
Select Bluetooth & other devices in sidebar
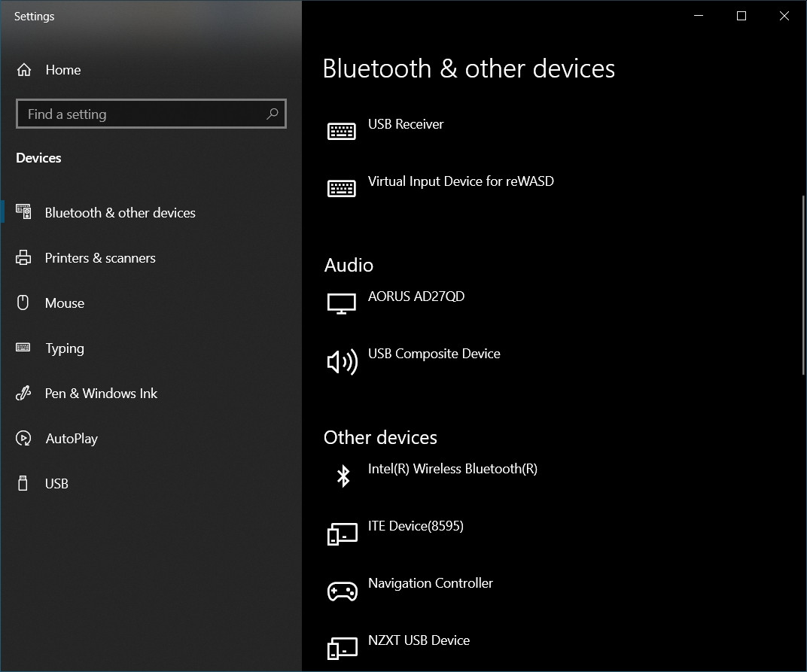120,213
